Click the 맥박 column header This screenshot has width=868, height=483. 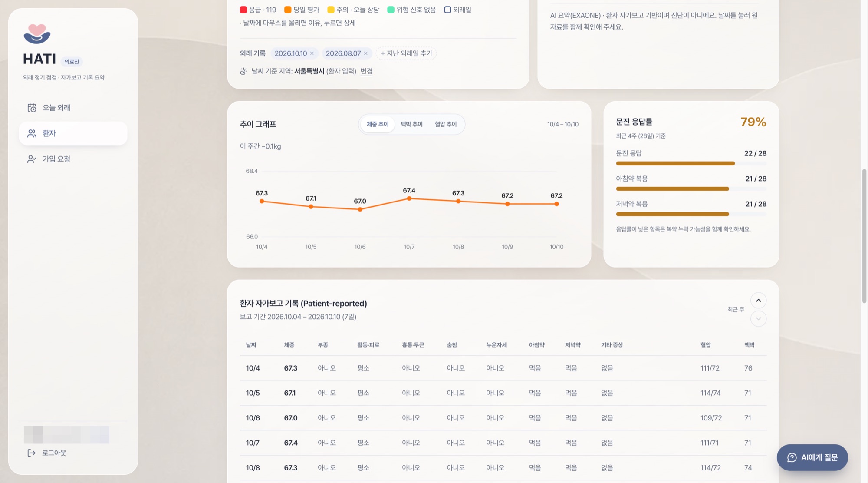point(750,345)
